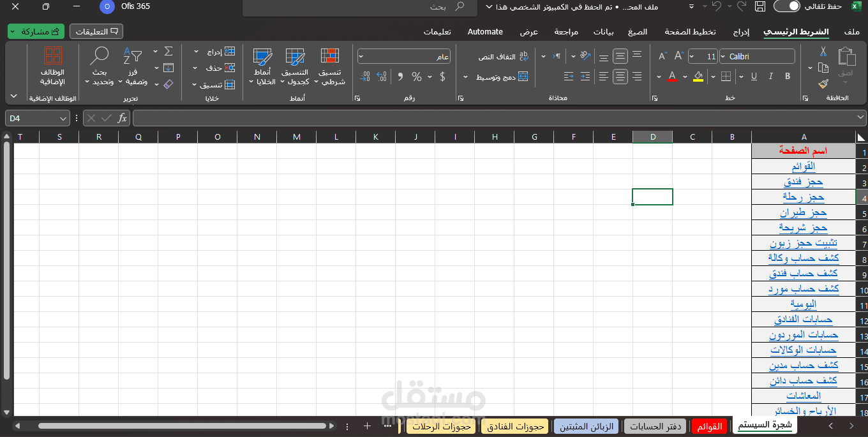This screenshot has height=437, width=868.
Task: Open Cell Styles أنماط الخلايا
Action: pos(262,66)
